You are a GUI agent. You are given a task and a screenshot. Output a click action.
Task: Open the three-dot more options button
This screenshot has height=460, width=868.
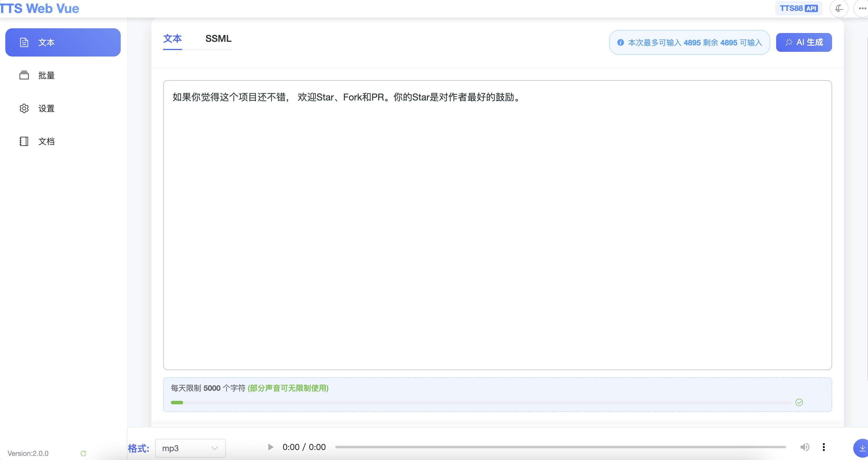(x=862, y=9)
